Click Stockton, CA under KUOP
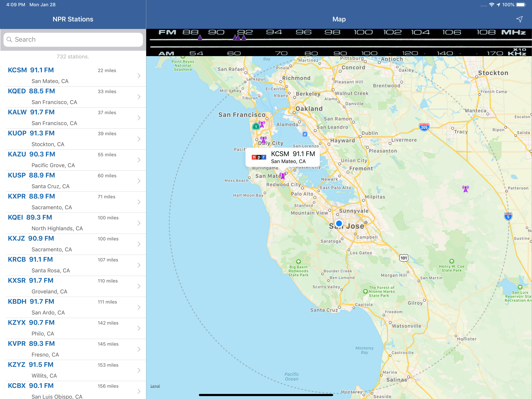The image size is (532, 399). click(48, 144)
